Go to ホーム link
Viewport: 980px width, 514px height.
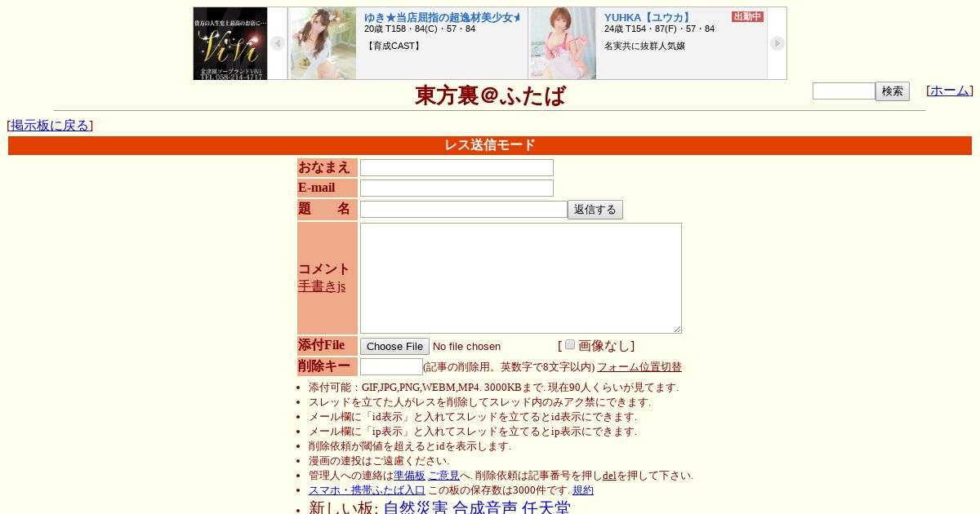[x=950, y=91]
